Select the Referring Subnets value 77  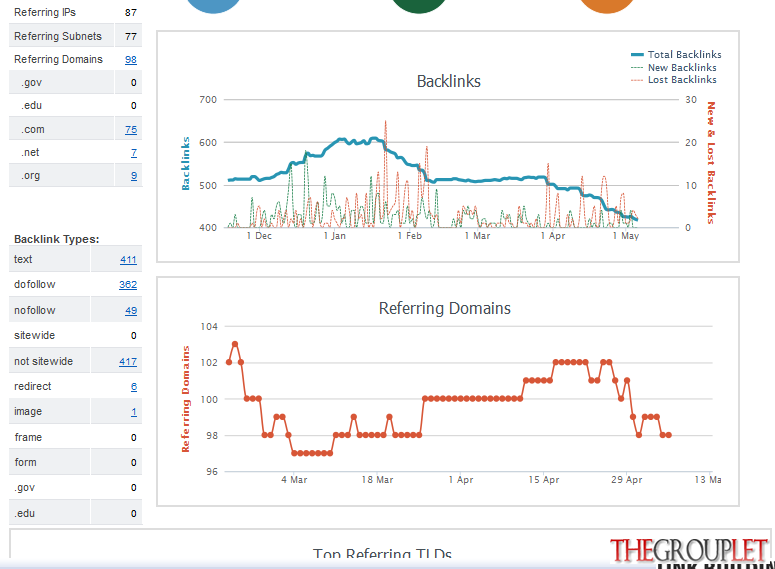[x=130, y=36]
